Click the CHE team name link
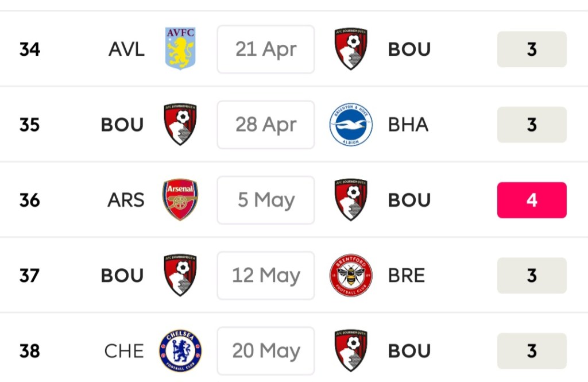The image size is (588, 382). pyautogui.click(x=124, y=351)
